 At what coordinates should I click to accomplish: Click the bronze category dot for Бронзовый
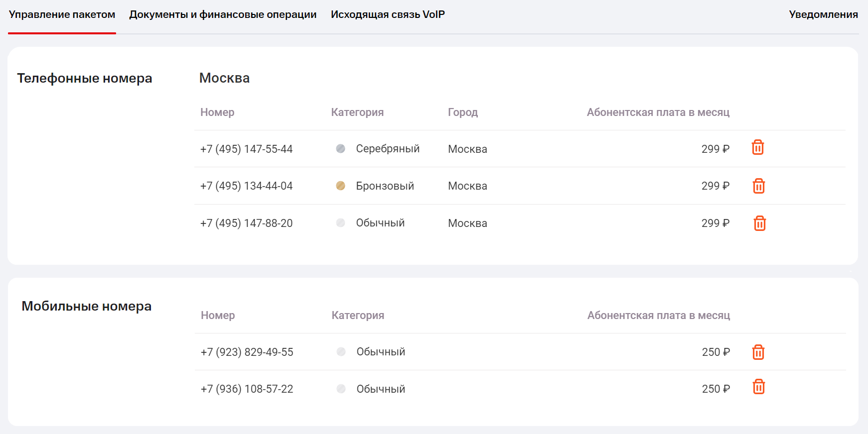341,186
